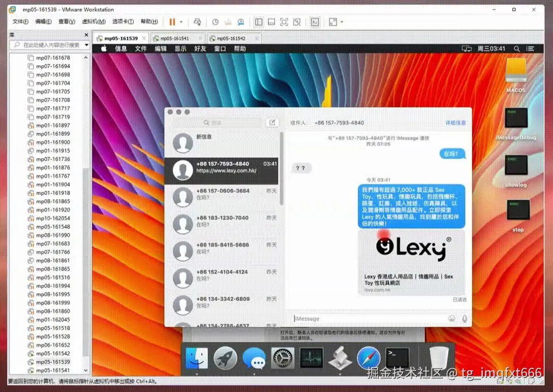The height and width of the screenshot is (392, 553).
Task: Click the stretch guest display icon
Action: pyautogui.click(x=332, y=22)
